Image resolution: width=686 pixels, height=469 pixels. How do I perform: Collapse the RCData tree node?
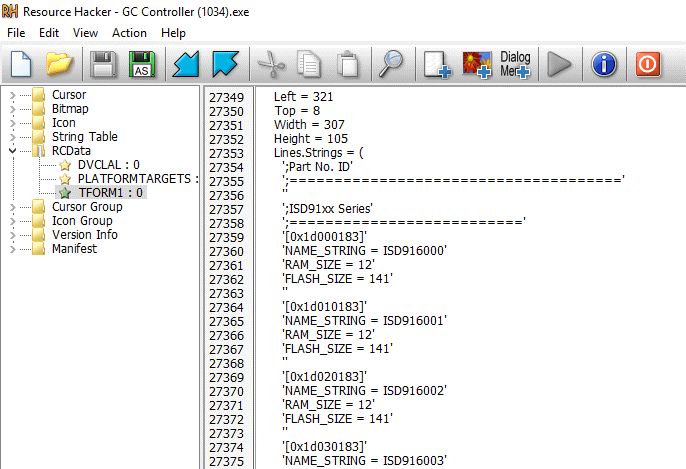(x=12, y=151)
